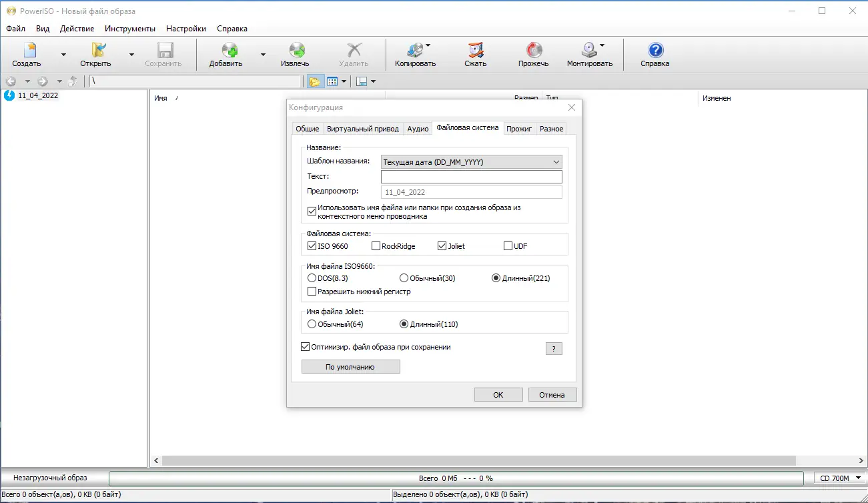The image size is (868, 503).
Task: Open the Монтировать dropdown arrow
Action: (602, 46)
